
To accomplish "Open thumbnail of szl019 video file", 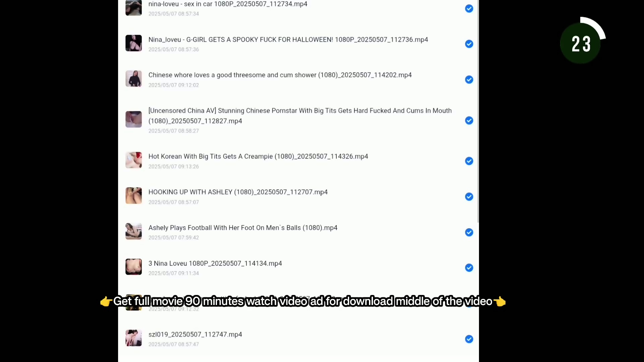I will coord(133,338).
